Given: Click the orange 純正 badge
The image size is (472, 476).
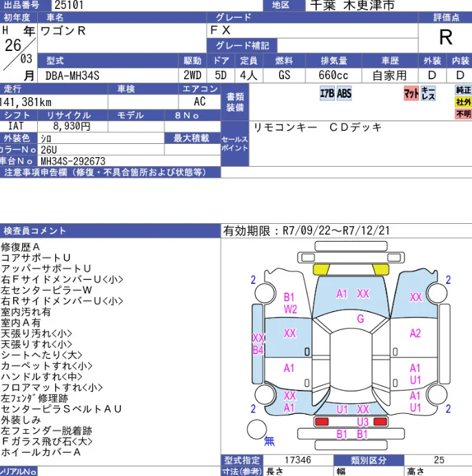Looking at the screenshot, I should (463, 90).
